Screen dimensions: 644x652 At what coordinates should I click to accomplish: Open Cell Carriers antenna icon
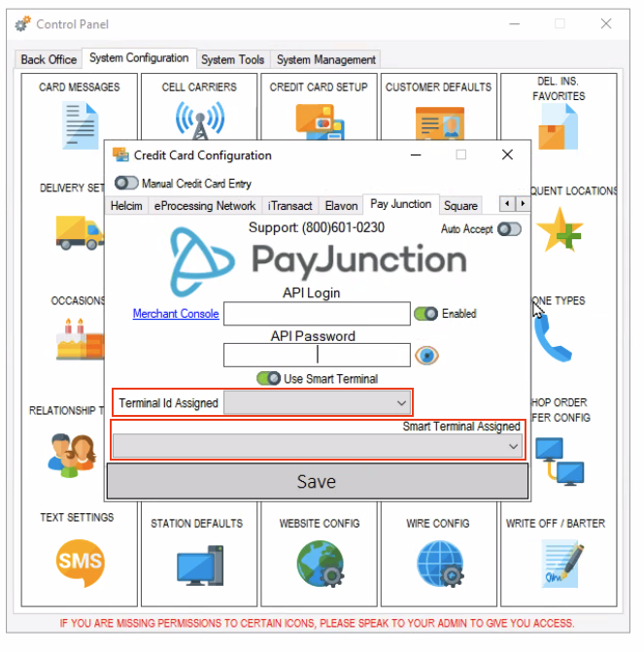[x=200, y=120]
